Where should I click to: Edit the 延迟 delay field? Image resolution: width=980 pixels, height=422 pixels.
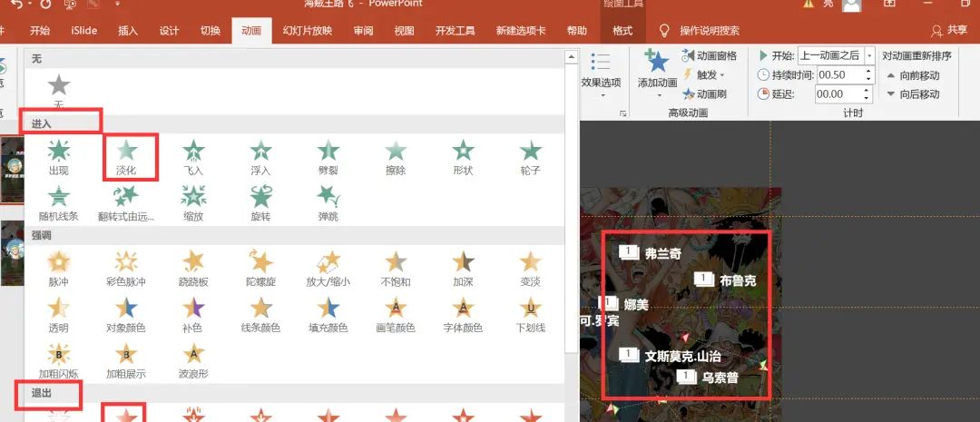pos(844,94)
